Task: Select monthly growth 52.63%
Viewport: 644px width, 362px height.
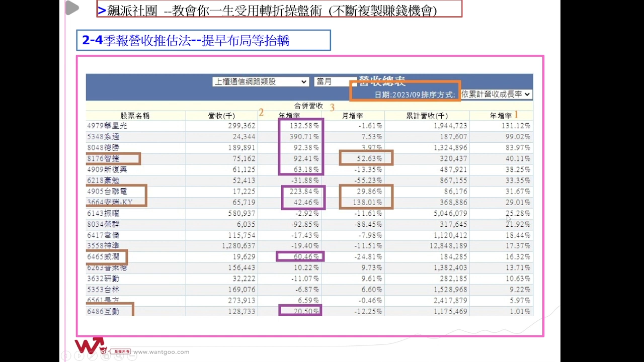Action: [x=369, y=159]
